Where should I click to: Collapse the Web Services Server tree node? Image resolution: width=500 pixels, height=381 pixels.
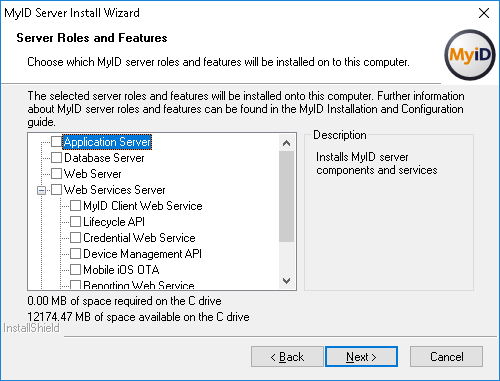point(41,190)
